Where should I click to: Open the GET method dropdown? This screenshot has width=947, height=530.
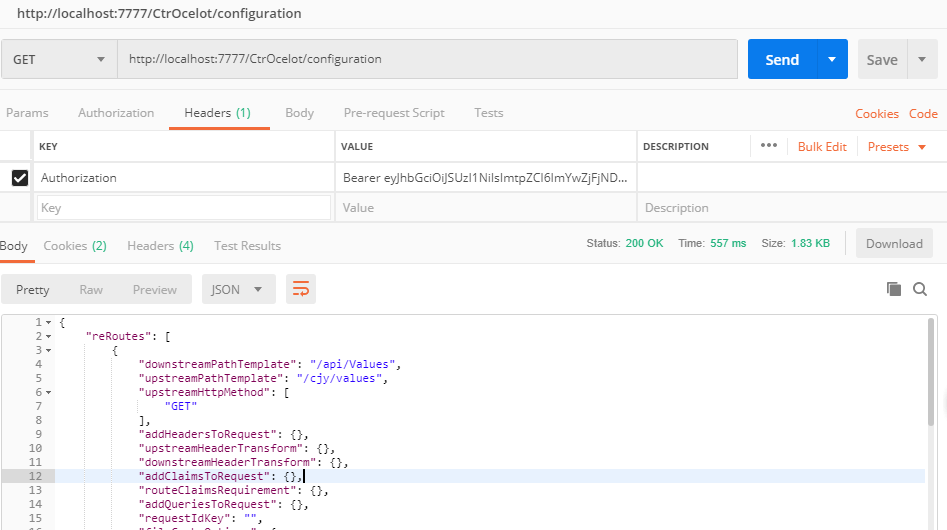click(58, 60)
